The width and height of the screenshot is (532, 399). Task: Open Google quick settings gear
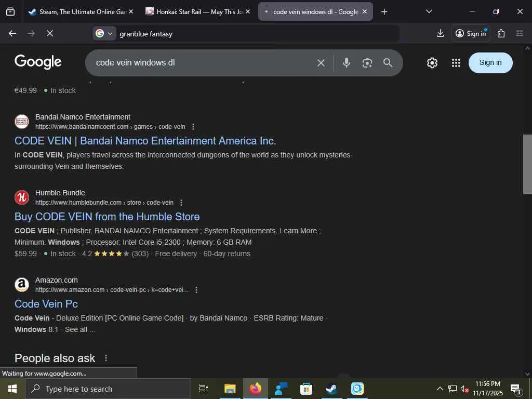432,63
